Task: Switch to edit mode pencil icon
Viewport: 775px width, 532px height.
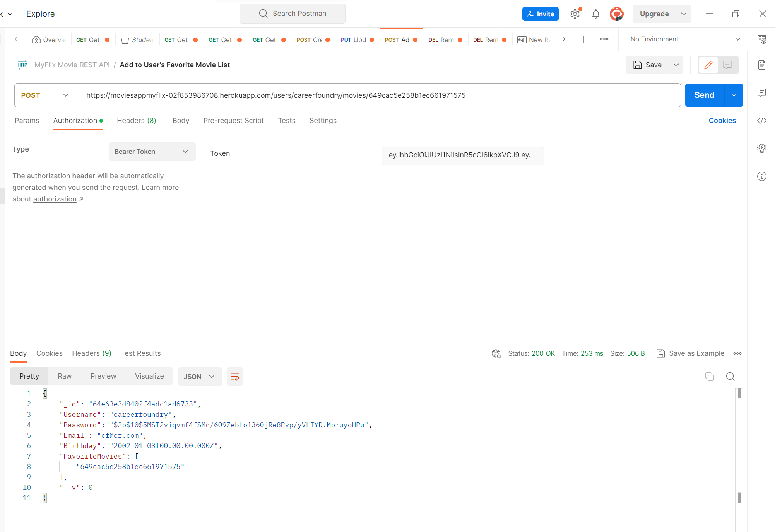Action: 708,65
